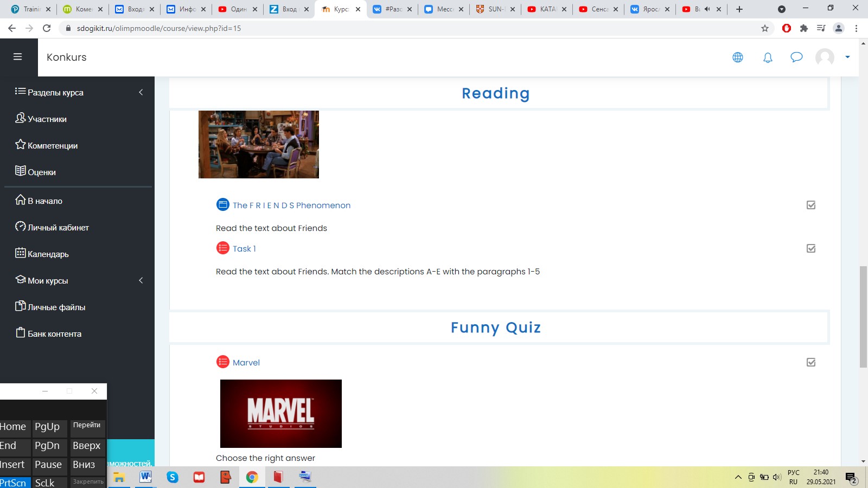The height and width of the screenshot is (488, 868).
Task: Open Компетенции in sidebar
Action: point(53,145)
